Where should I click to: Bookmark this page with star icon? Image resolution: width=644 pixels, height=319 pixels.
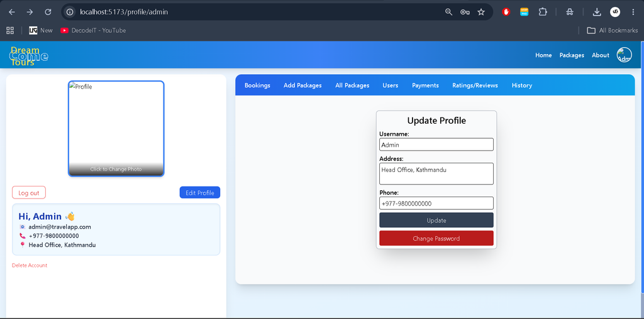pos(481,12)
